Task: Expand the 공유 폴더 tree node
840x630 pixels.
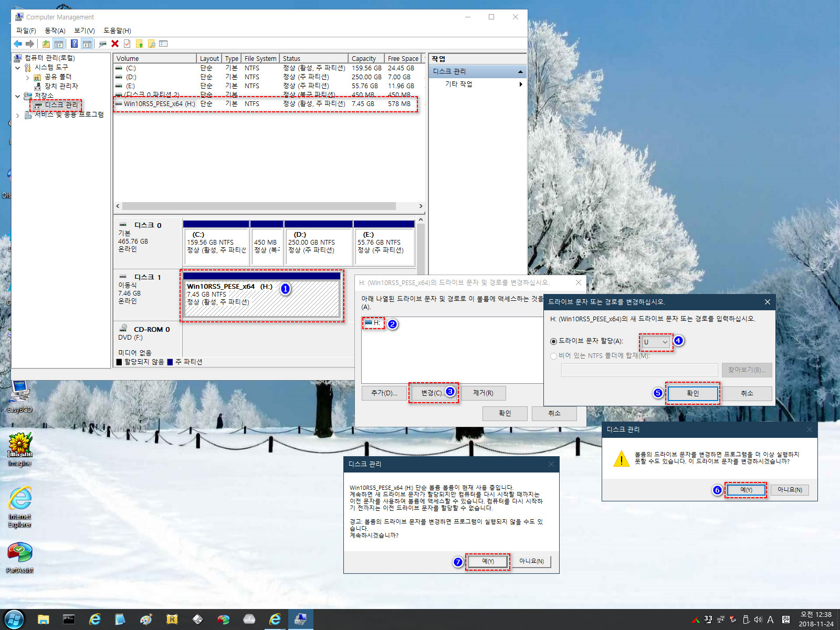Action: pos(27,77)
